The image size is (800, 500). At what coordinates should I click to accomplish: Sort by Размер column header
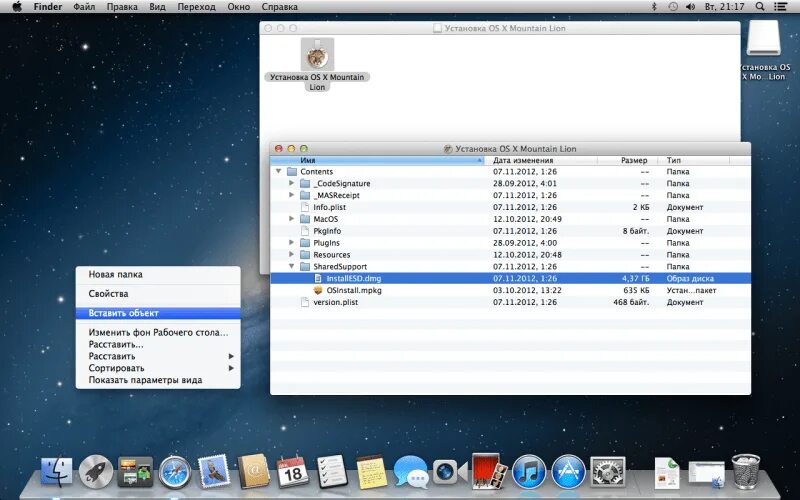click(628, 160)
